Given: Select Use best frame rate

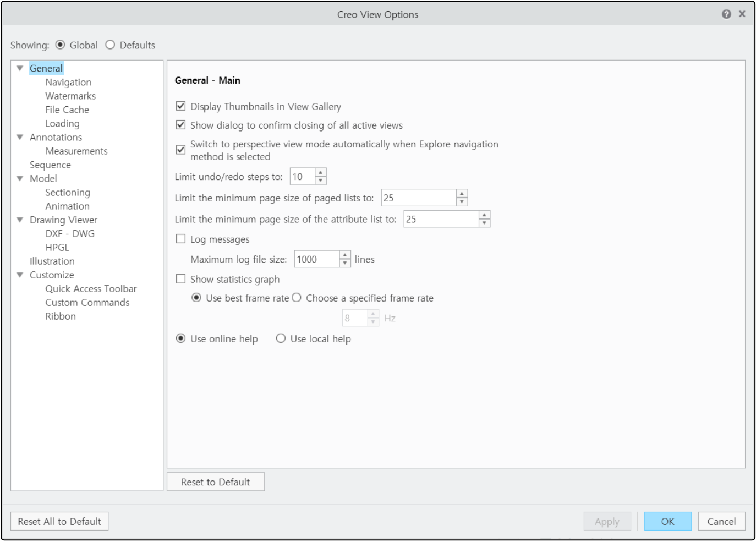Looking at the screenshot, I should [196, 298].
